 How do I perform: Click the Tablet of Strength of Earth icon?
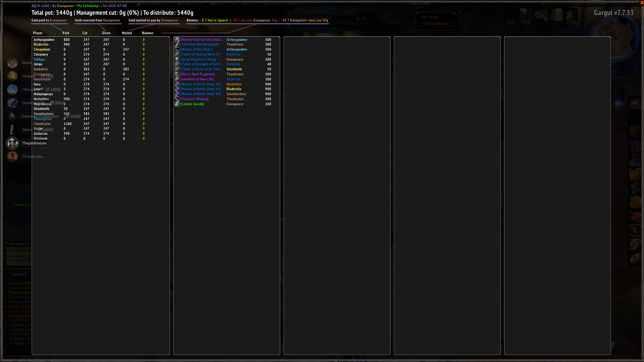pyautogui.click(x=177, y=64)
